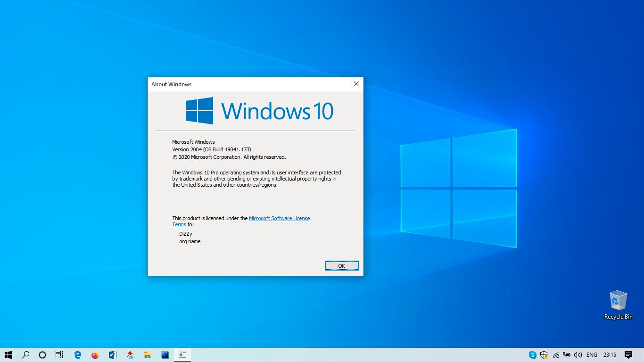Open the battery status tray icon
This screenshot has width=644, height=362.
[567, 355]
